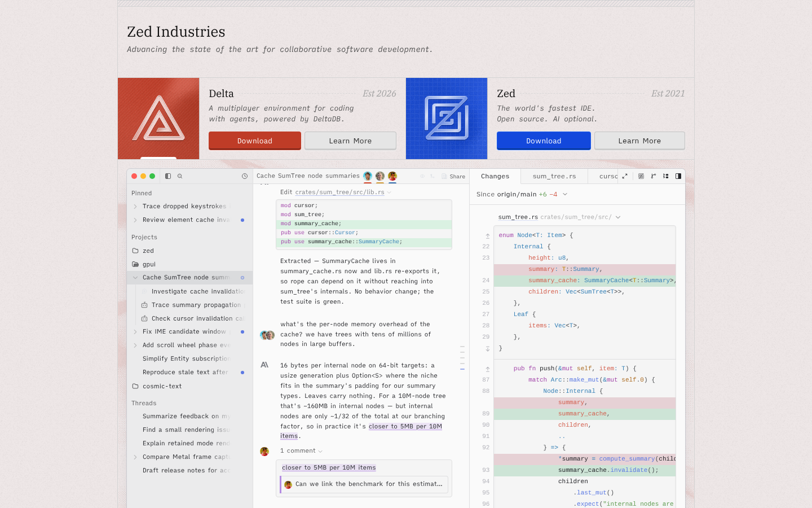Download Zed with the blue button
The height and width of the screenshot is (508, 812).
point(544,141)
